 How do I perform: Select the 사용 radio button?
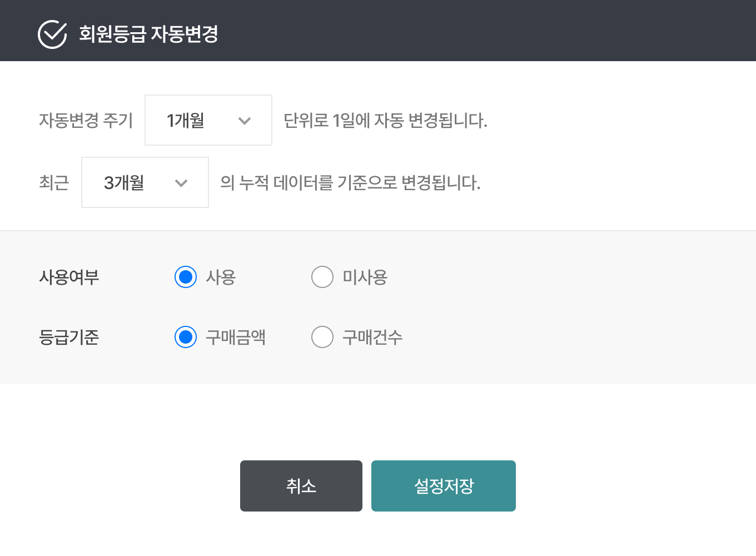(x=186, y=277)
